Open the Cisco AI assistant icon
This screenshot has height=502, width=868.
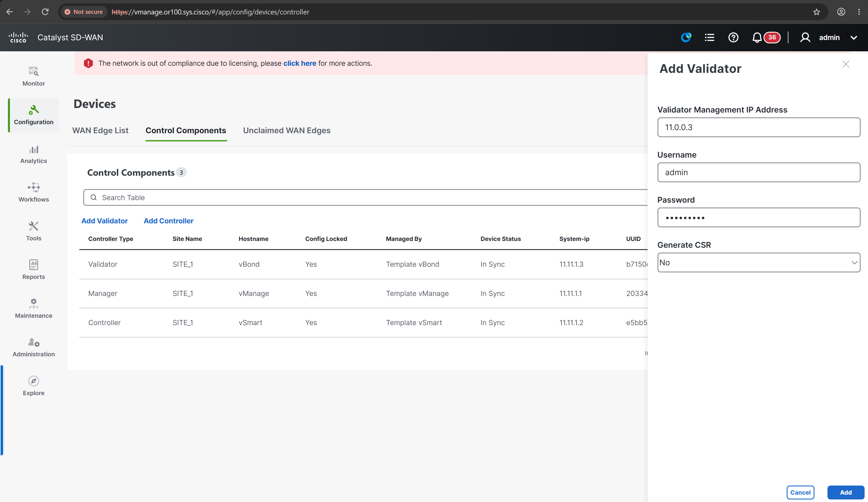[686, 37]
